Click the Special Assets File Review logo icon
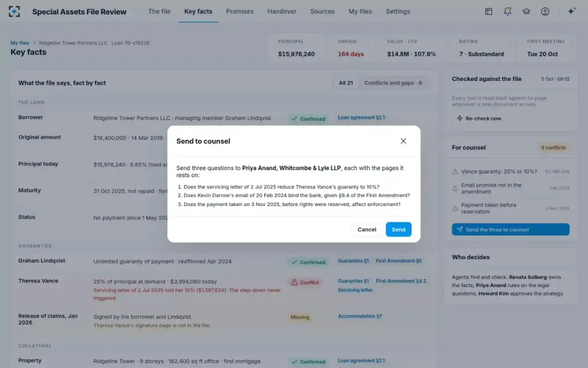 tap(14, 11)
